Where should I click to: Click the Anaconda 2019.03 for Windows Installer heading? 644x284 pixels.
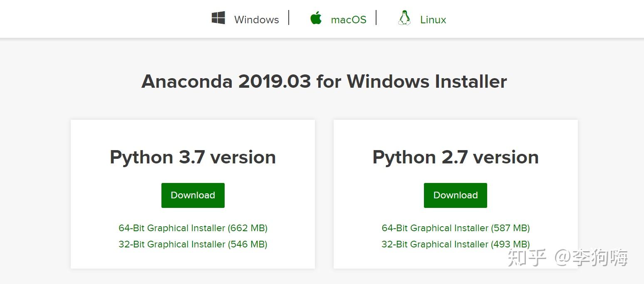tap(324, 81)
